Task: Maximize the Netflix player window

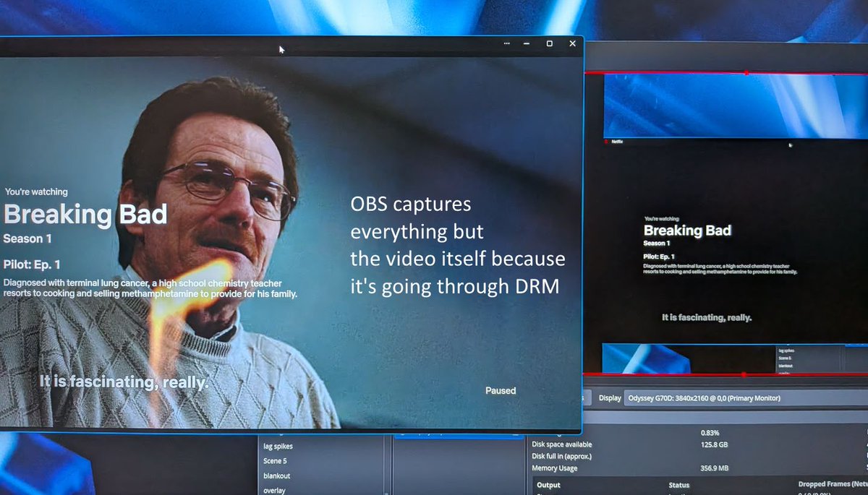Action: 550,43
